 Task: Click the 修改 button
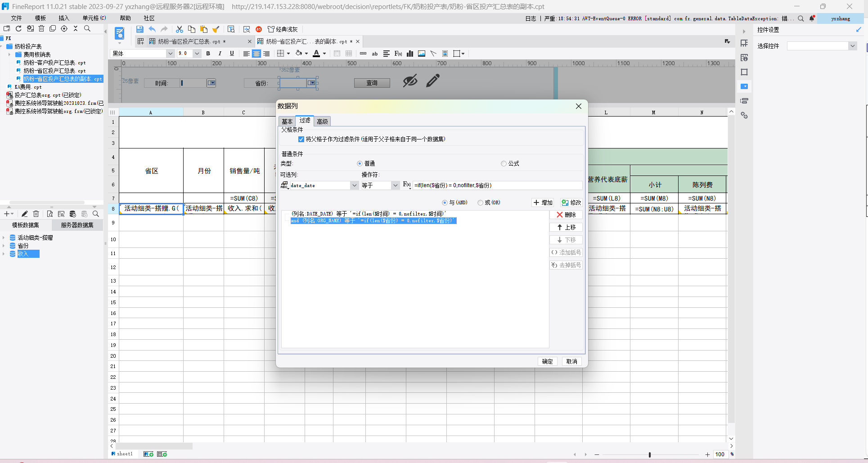tap(571, 203)
